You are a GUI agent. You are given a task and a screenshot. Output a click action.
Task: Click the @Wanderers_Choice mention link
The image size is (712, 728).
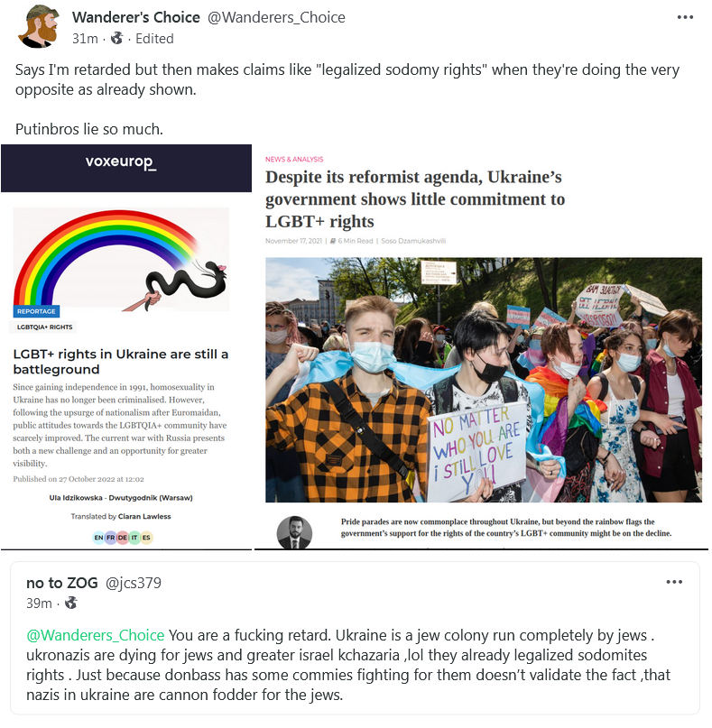pos(96,635)
